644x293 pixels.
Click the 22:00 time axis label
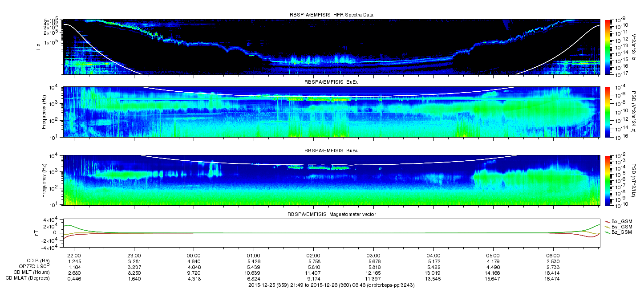(x=74, y=255)
